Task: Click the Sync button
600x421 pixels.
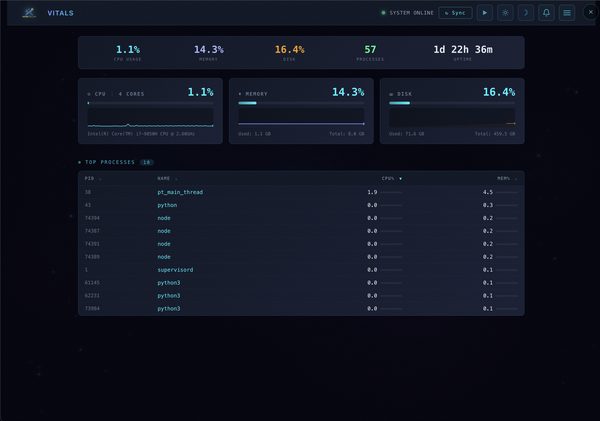Action: click(x=455, y=13)
